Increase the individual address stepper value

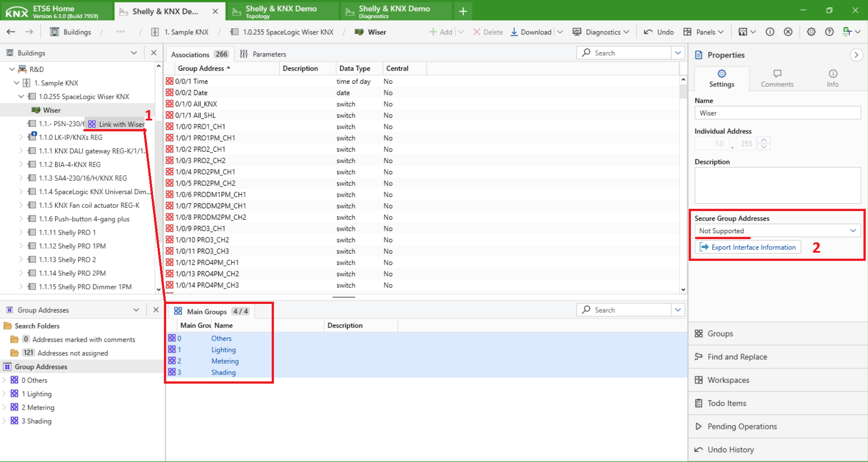point(764,140)
